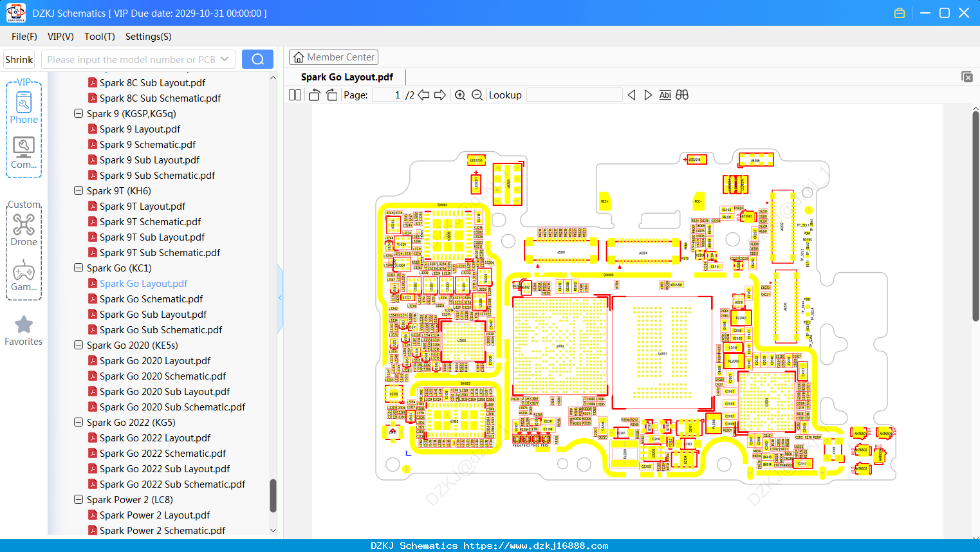Click the binoculars search icon
The height and width of the screenshot is (552, 980).
coord(682,95)
